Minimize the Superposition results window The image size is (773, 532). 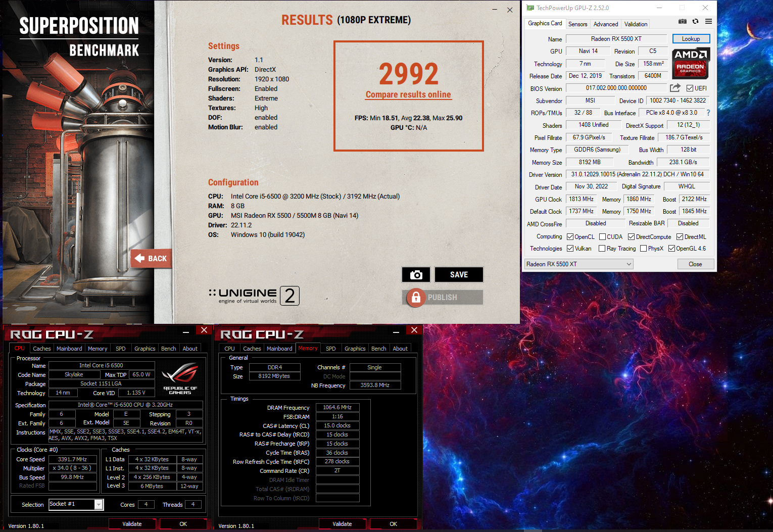pyautogui.click(x=495, y=10)
